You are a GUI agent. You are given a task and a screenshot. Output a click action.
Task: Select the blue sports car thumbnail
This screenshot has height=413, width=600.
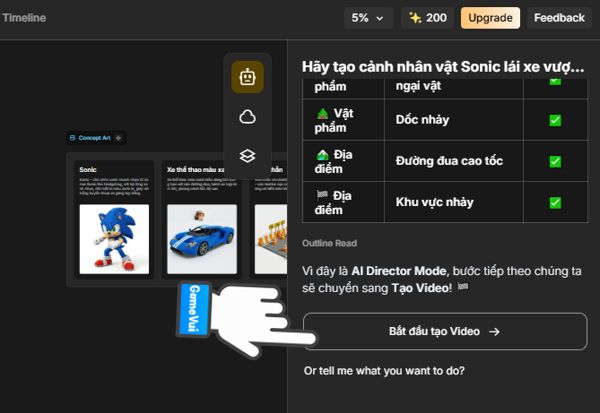(202, 239)
